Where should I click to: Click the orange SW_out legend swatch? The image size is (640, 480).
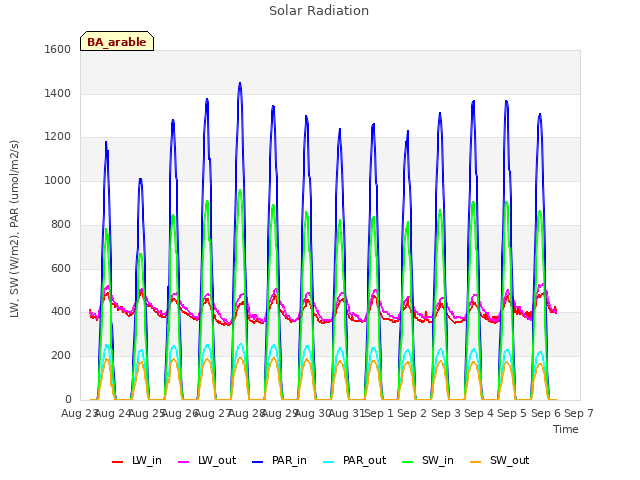point(476,462)
